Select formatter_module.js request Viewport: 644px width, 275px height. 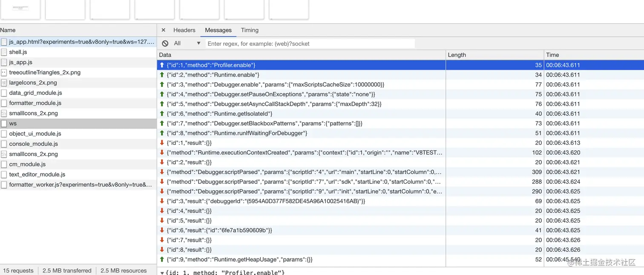click(x=78, y=103)
